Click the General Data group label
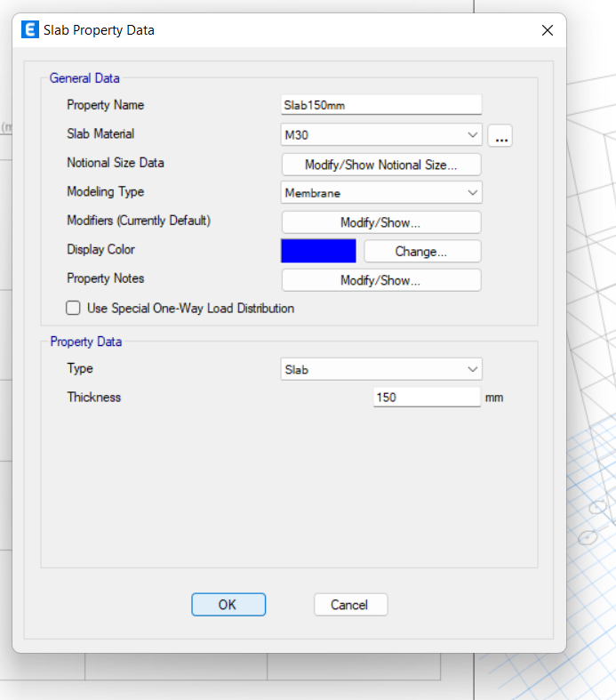Image resolution: width=616 pixels, height=700 pixels. point(84,78)
